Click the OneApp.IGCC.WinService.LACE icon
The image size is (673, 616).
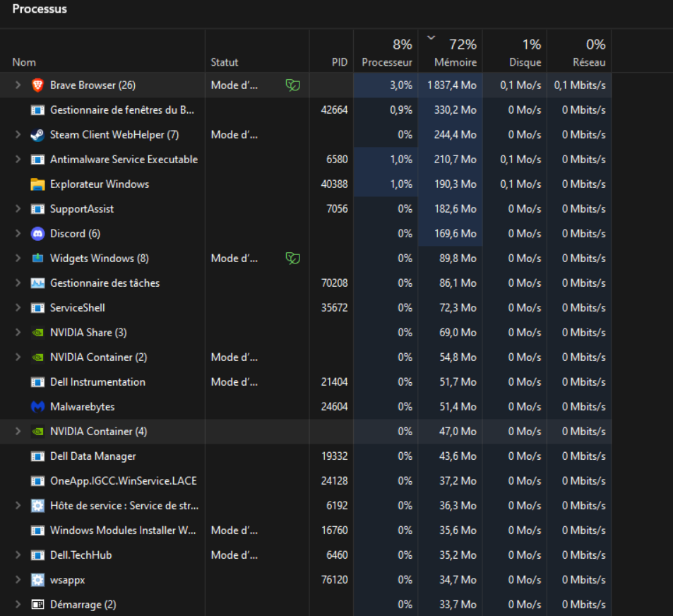point(37,481)
